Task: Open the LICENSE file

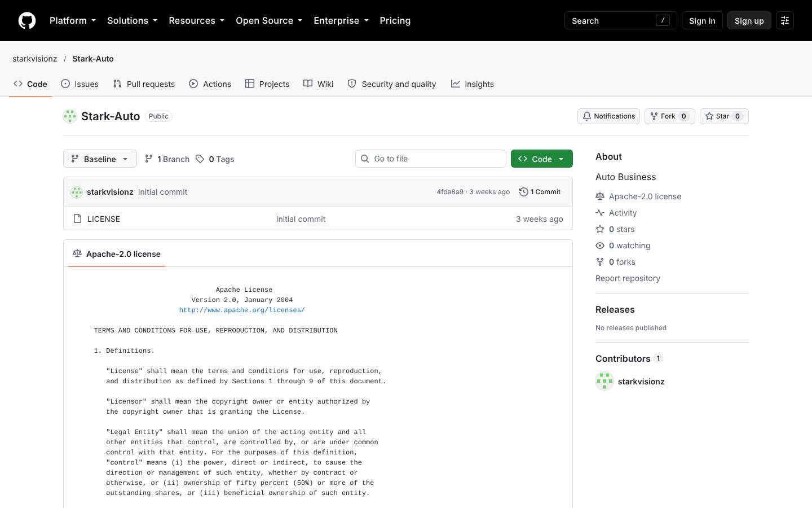Action: tap(104, 219)
